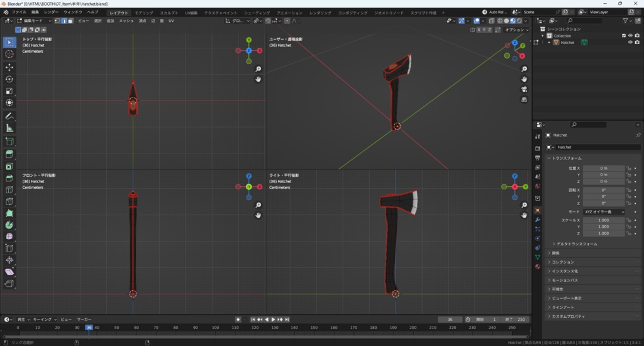The height and width of the screenshot is (346, 644).
Task: Uncheck the Collection exclude checkbox
Action: (623, 36)
